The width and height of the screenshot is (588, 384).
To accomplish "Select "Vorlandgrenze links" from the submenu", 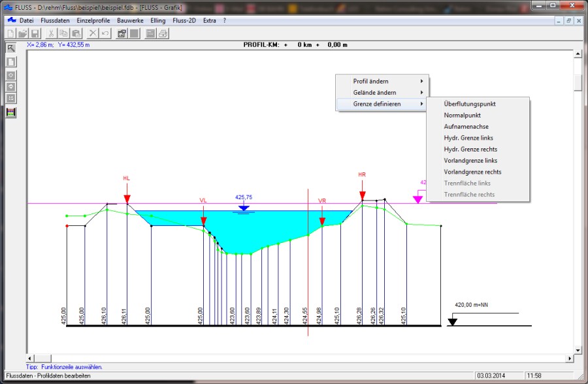I will [471, 161].
